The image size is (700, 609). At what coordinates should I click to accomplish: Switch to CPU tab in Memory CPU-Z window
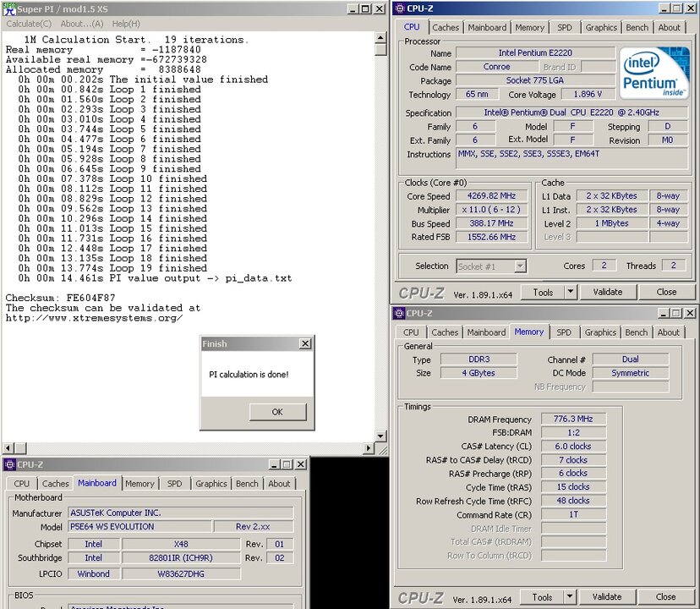[411, 332]
